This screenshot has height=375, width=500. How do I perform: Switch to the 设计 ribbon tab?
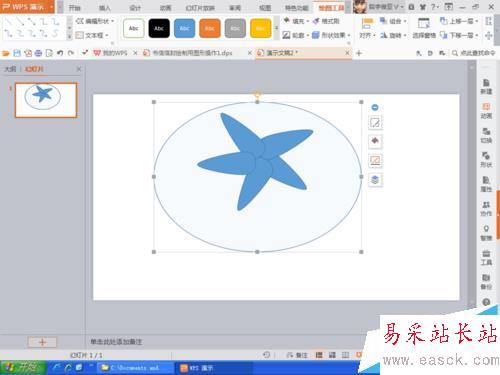click(x=135, y=7)
